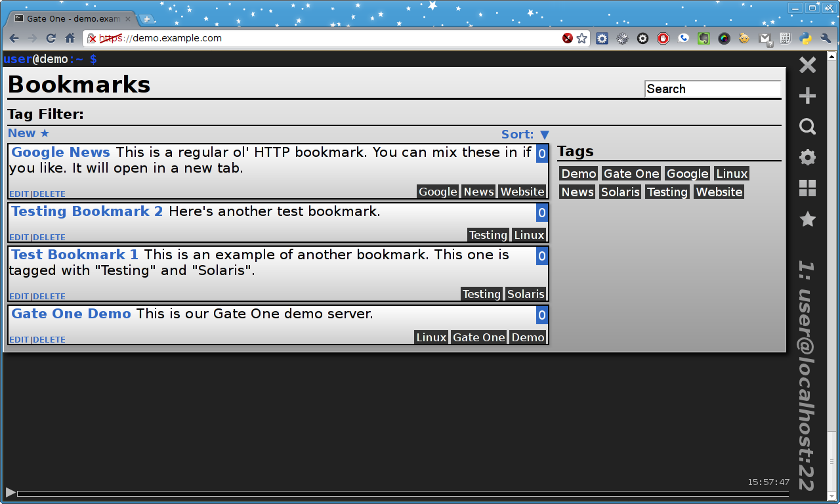840x504 pixels.
Task: Filter by Linux in the Tags panel
Action: [732, 174]
